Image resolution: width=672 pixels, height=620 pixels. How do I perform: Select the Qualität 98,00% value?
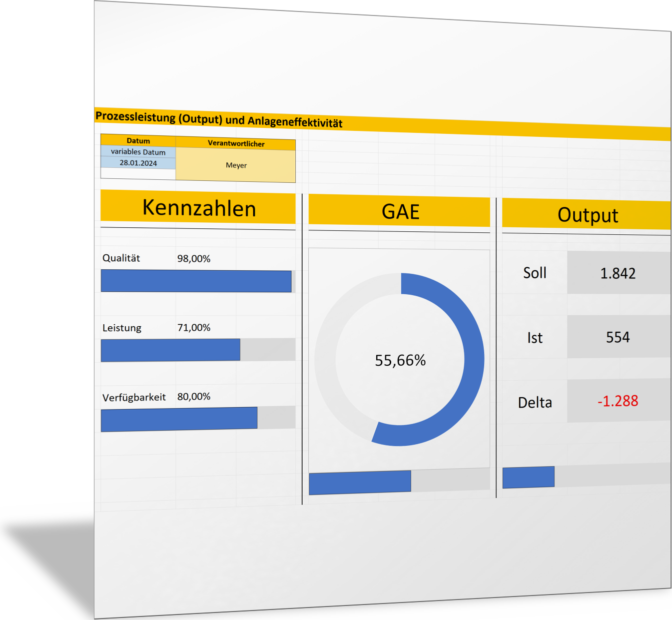coord(194,259)
